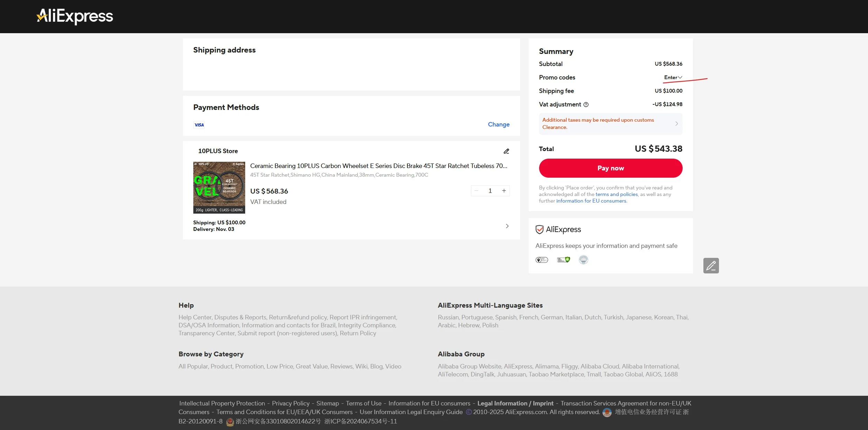Viewport: 868px width, 430px height.
Task: Click the round seal security badge
Action: coord(583,260)
